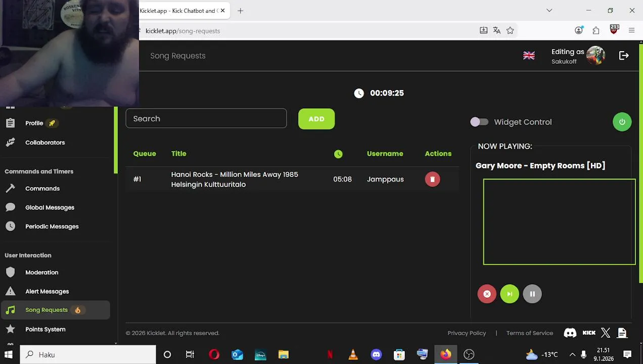Close the Kicklet.app tab

pos(222,11)
